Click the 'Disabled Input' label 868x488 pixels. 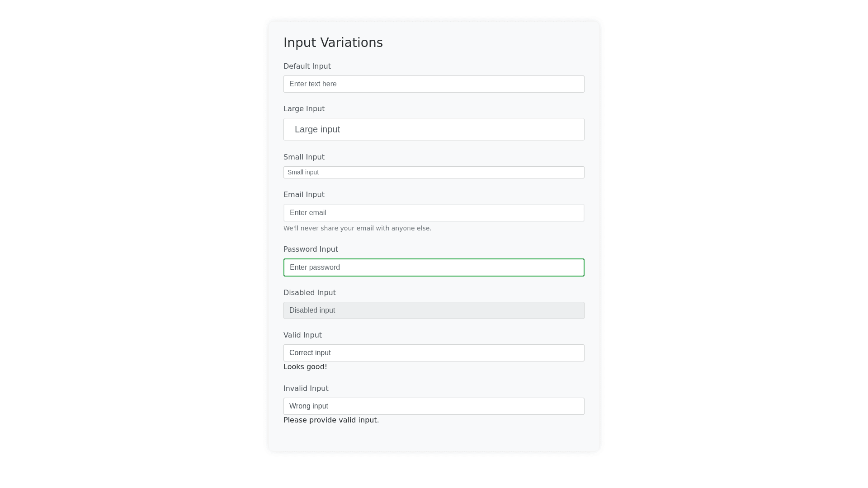click(309, 293)
